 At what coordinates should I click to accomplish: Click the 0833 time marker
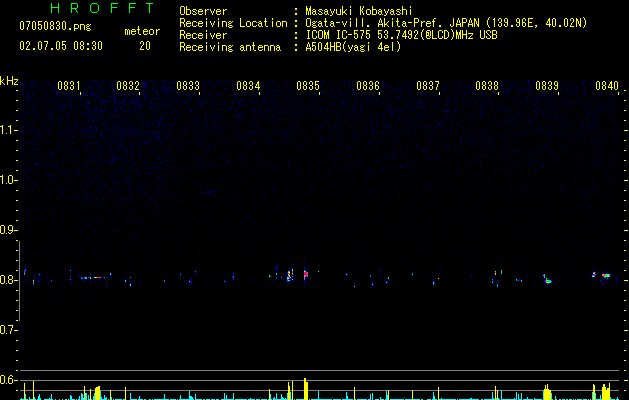[x=188, y=85]
